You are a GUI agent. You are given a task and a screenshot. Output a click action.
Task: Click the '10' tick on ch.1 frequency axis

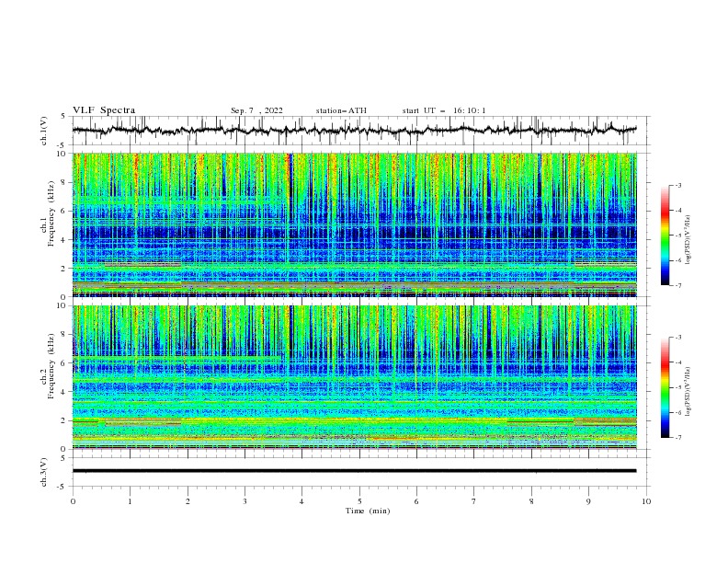pyautogui.click(x=63, y=154)
